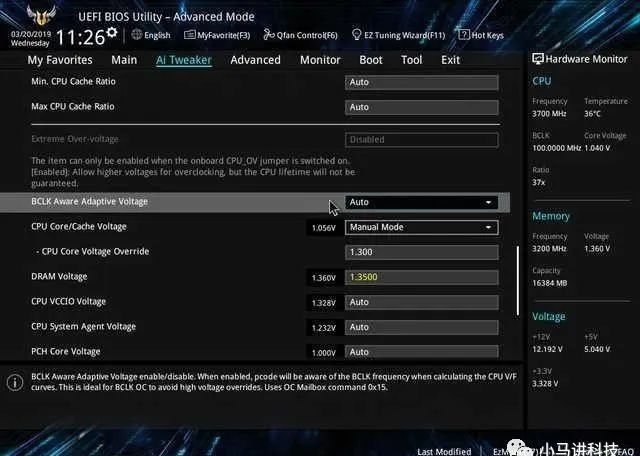Click Max CPU Cache Ratio field
This screenshot has width=640, height=456.
(x=422, y=107)
